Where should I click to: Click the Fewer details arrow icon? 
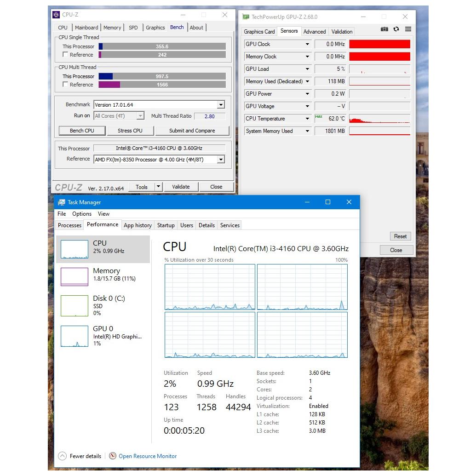(62, 456)
